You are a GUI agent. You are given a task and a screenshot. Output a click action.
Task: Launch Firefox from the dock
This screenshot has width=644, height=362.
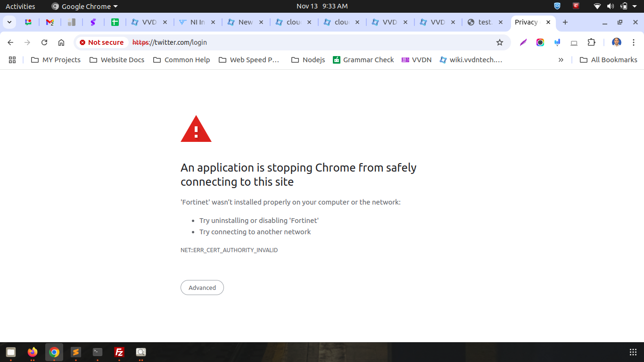[32, 352]
